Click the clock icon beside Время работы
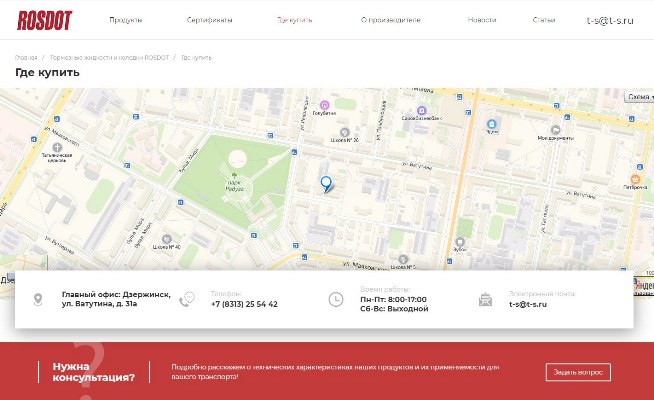 336,299
